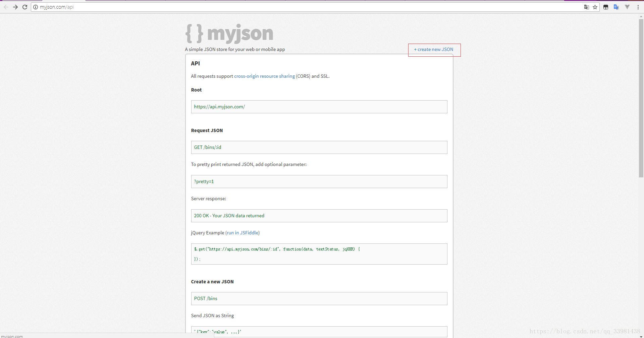Image resolution: width=644 pixels, height=338 pixels.
Task: Click the Root heading
Action: click(x=196, y=90)
